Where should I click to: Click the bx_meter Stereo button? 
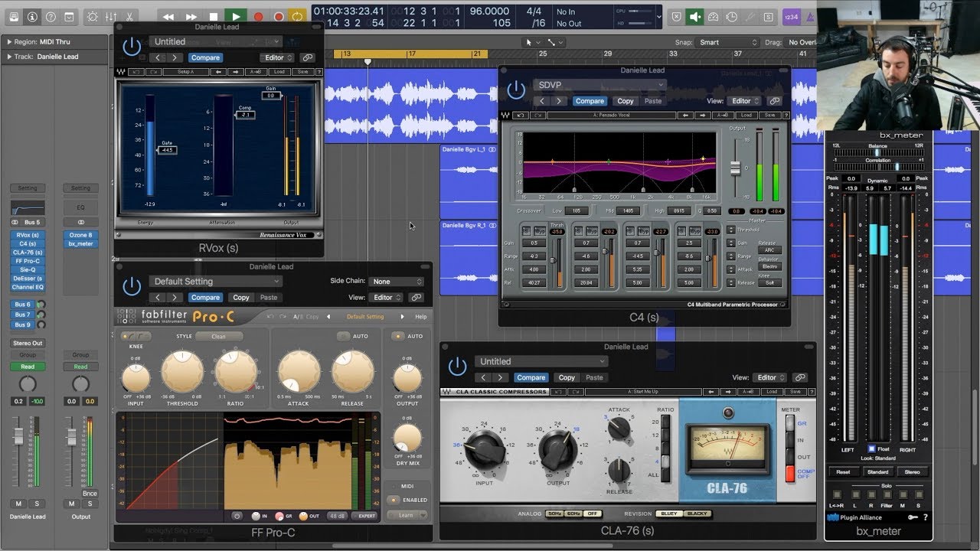[913, 472]
